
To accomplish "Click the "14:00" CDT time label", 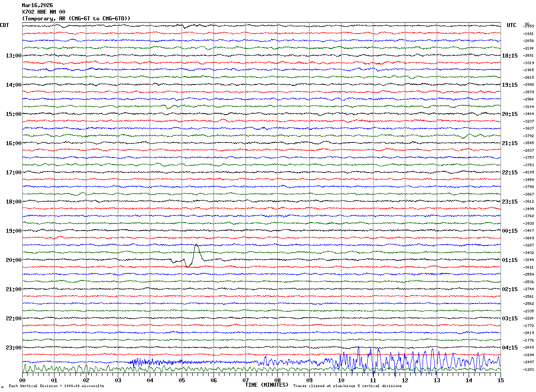I will pos(13,85).
